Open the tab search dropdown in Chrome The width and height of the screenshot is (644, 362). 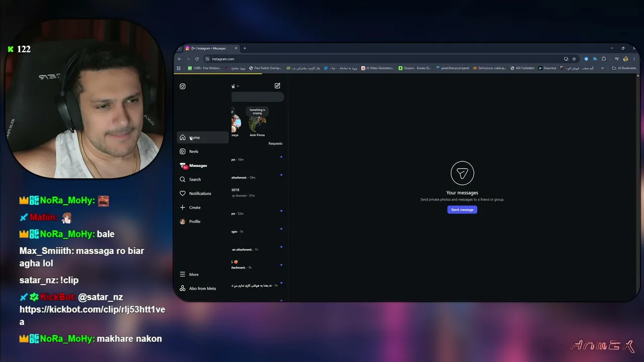pyautogui.click(x=179, y=48)
